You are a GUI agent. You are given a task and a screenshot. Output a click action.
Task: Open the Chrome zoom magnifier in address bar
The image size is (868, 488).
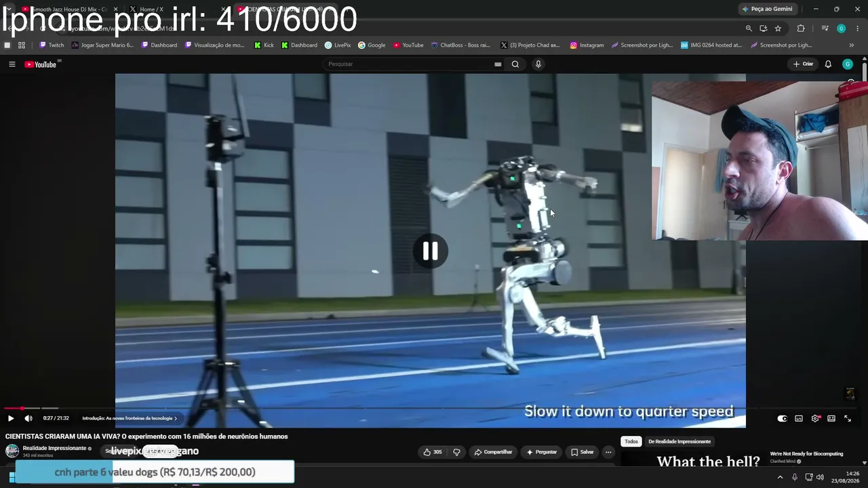pyautogui.click(x=749, y=28)
